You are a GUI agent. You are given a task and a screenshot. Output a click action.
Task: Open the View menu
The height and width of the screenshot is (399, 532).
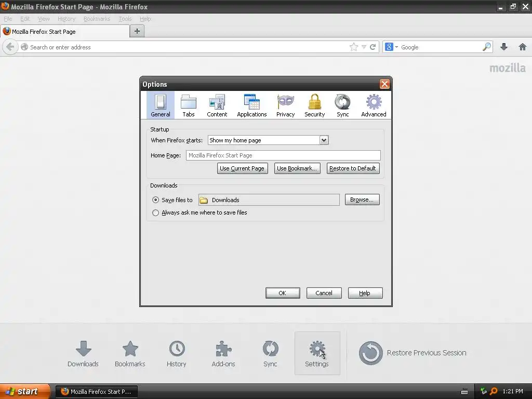pyautogui.click(x=44, y=19)
